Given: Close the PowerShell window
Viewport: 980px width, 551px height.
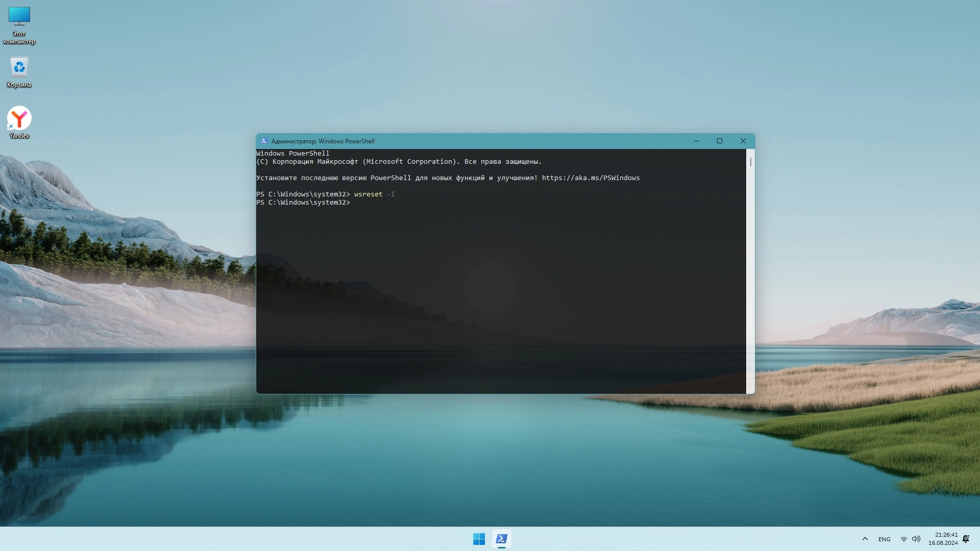Looking at the screenshot, I should (743, 141).
